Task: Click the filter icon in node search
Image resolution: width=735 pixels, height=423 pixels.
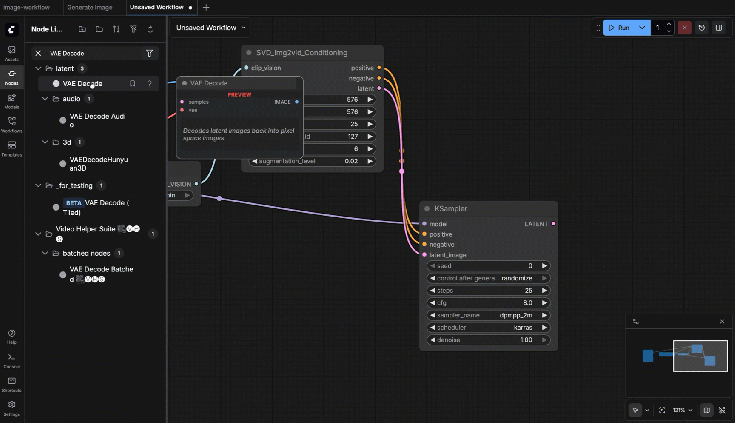Action: 150,53
